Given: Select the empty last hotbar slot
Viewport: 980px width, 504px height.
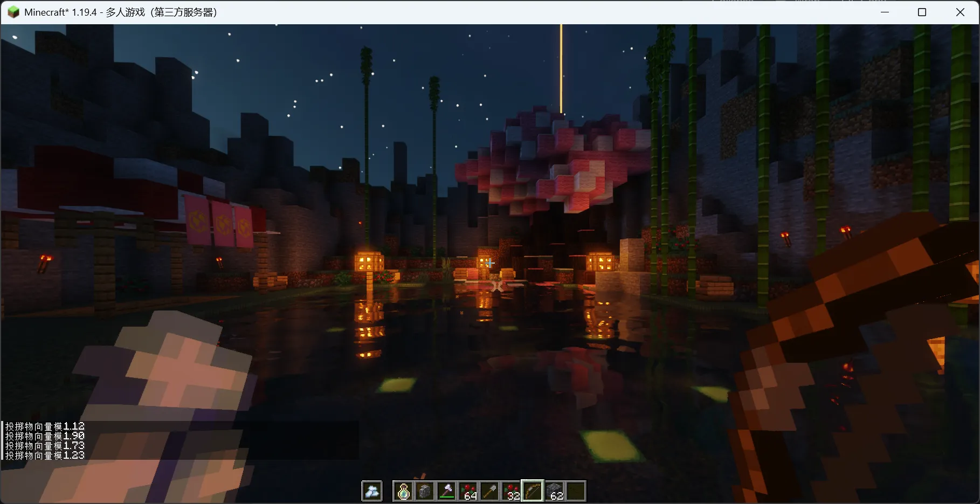Looking at the screenshot, I should coord(576,491).
